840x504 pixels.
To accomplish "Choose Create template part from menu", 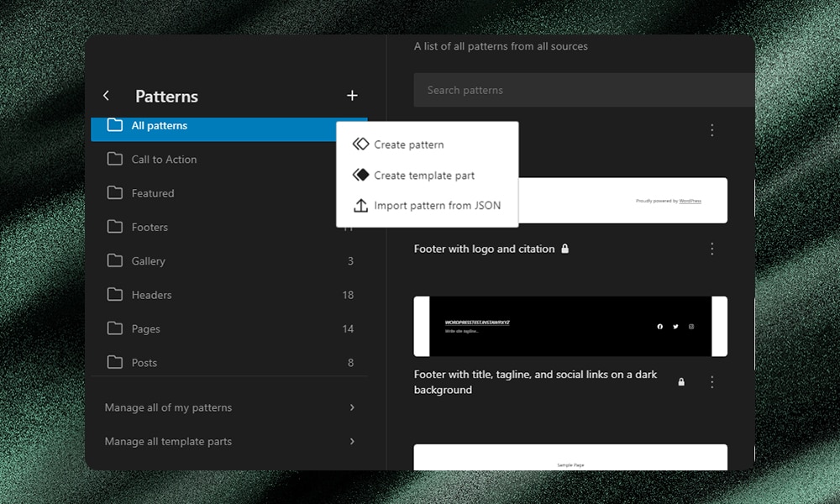I will tap(424, 176).
